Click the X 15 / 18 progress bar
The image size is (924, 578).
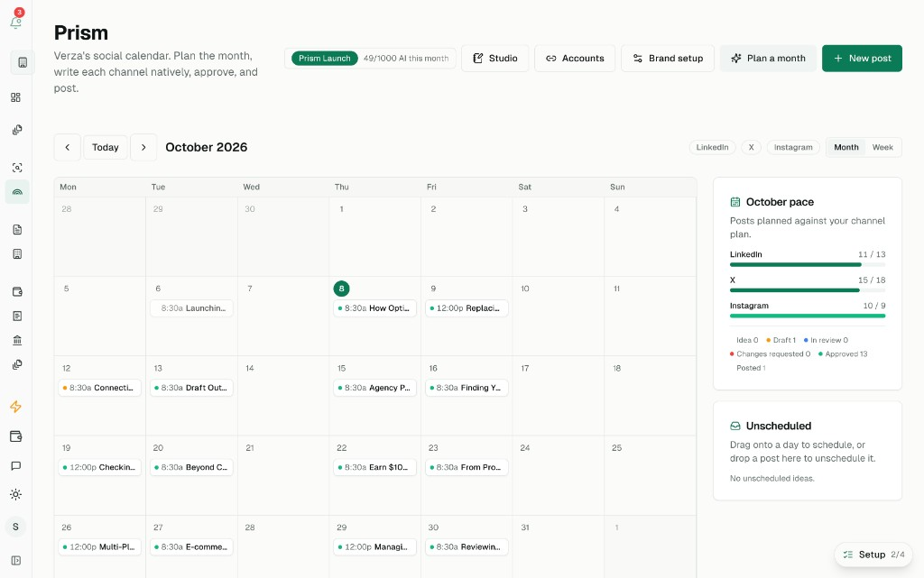808,290
